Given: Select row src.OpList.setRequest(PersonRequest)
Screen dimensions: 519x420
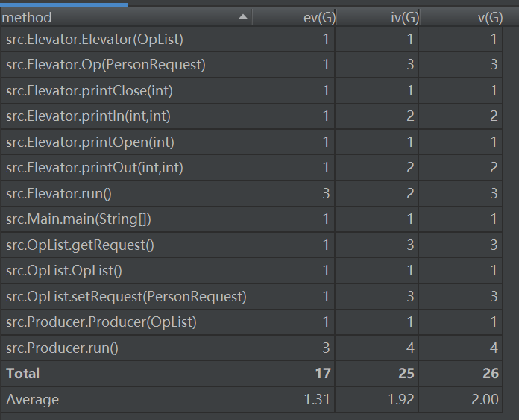Looking at the screenshot, I should pos(251,296).
